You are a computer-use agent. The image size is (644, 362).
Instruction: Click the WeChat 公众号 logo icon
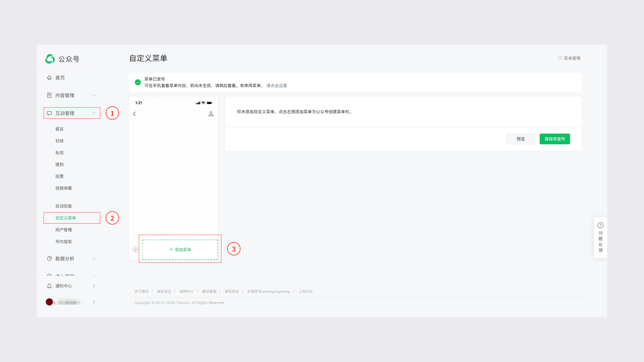click(50, 59)
